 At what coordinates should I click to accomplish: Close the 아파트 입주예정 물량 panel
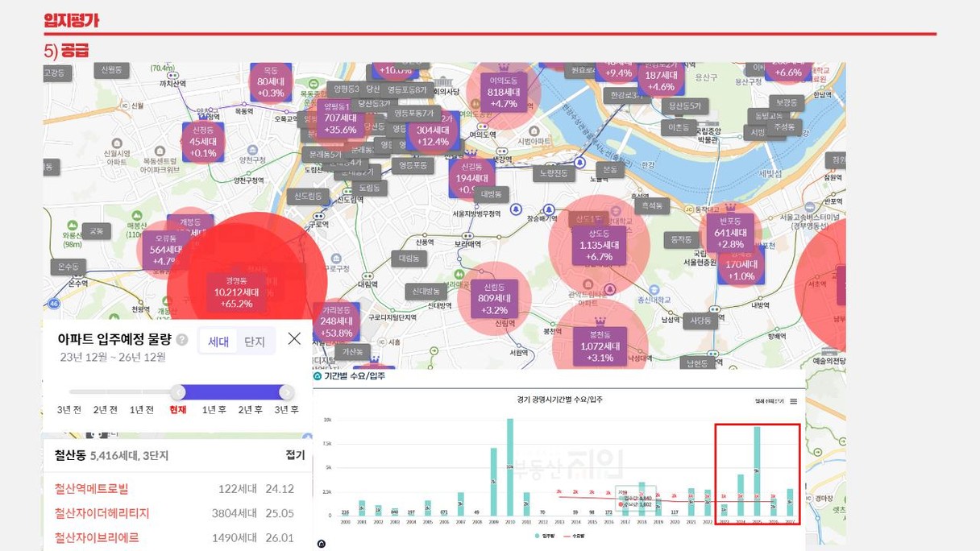tap(294, 338)
